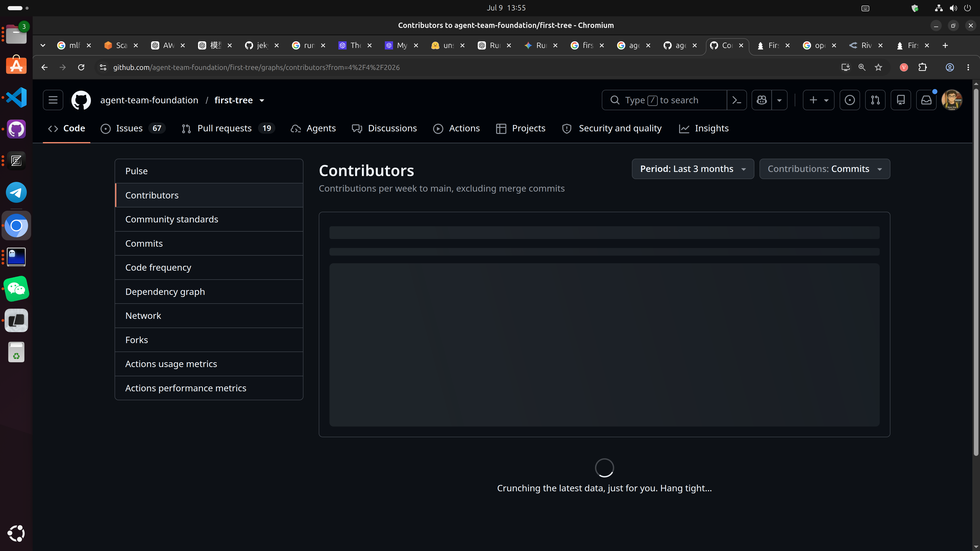980x551 pixels.
Task: Open Copilot chat icon
Action: coord(762,100)
